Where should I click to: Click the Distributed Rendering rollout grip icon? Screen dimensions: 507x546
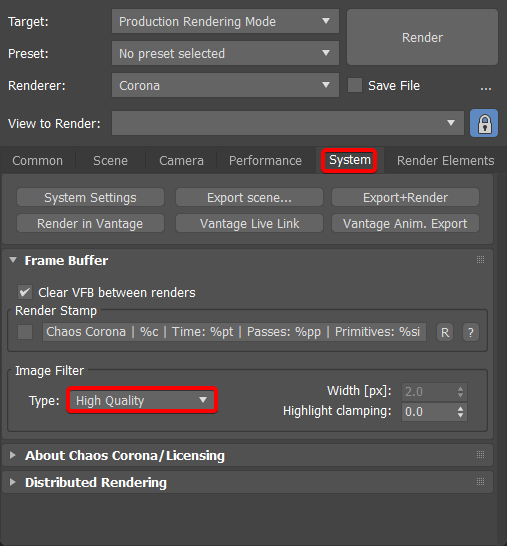point(480,482)
